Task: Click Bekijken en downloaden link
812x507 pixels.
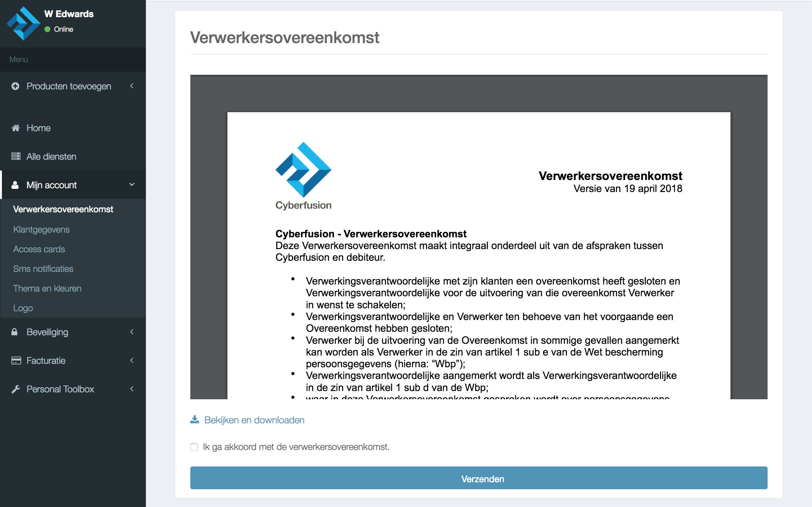Action: pos(254,420)
